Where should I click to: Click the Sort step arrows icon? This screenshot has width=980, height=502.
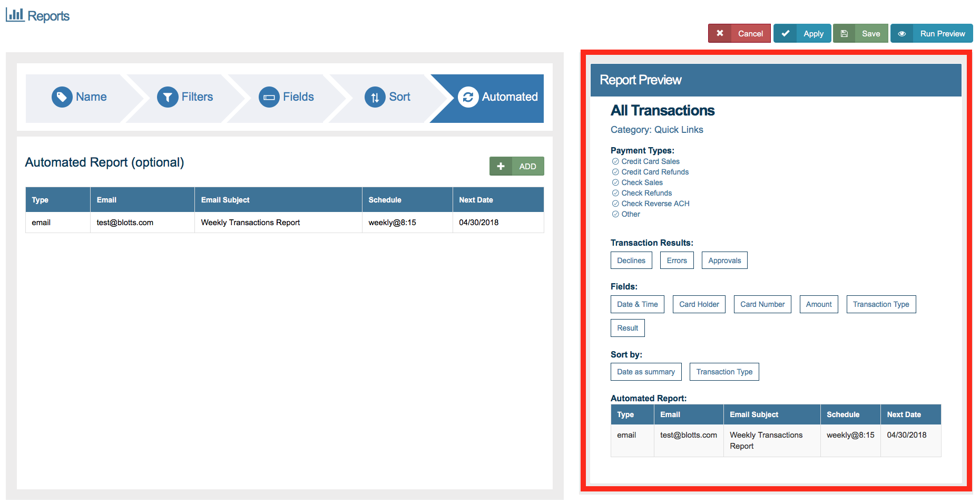(x=375, y=97)
